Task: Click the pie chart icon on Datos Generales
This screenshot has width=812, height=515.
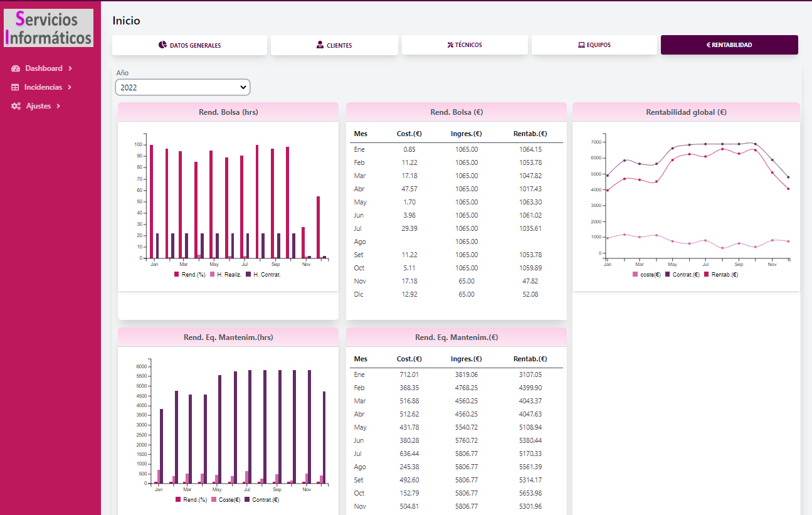Action: [162, 45]
